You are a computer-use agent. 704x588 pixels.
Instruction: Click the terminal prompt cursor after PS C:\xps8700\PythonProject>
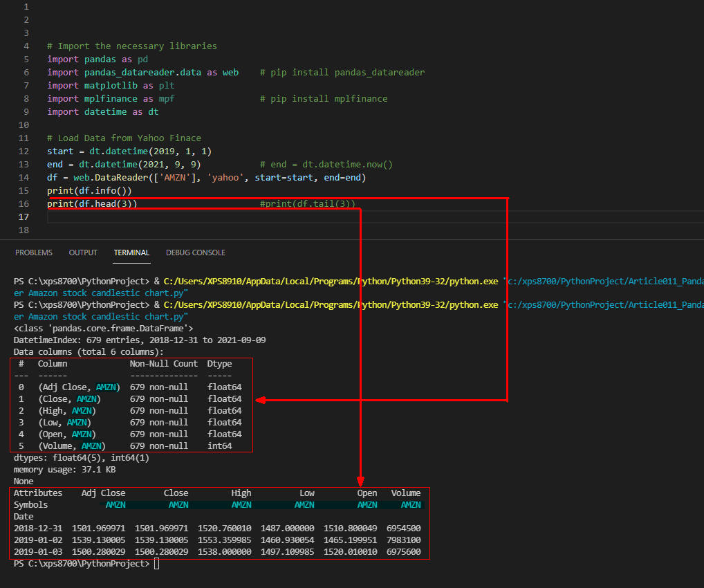point(157,564)
